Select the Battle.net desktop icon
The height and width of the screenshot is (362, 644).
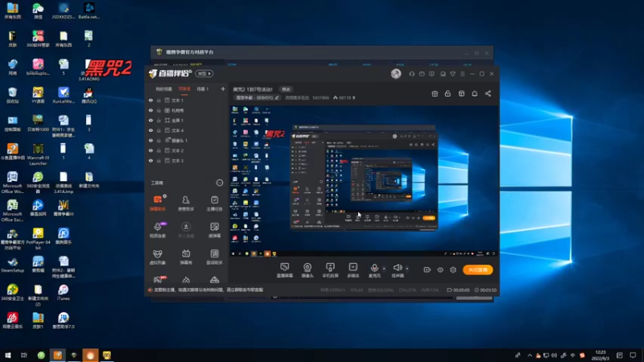click(x=89, y=10)
